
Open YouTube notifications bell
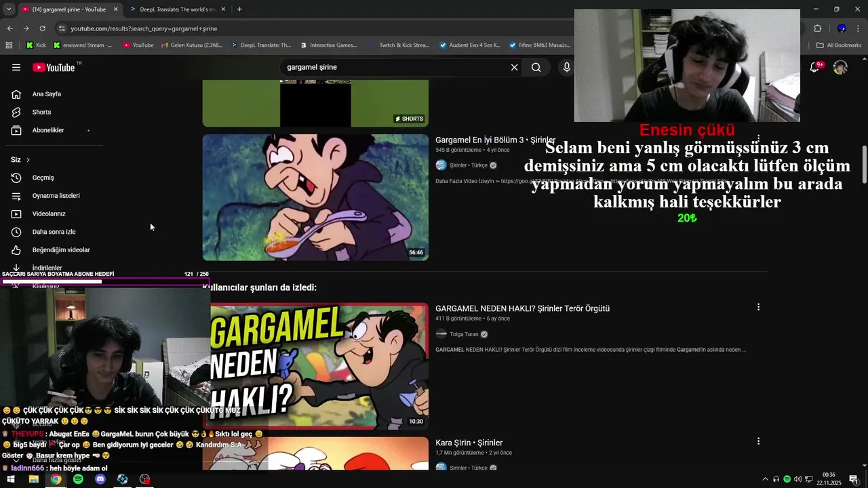coord(815,67)
